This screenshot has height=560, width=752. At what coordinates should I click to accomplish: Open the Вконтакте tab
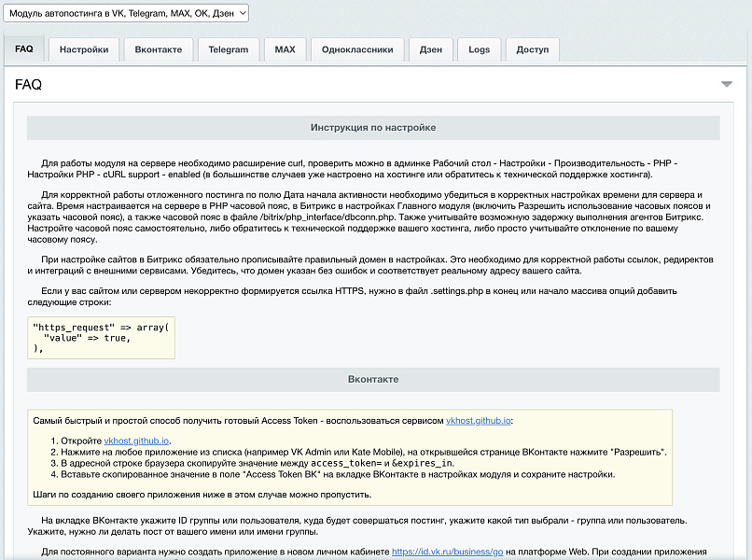pyautogui.click(x=159, y=49)
